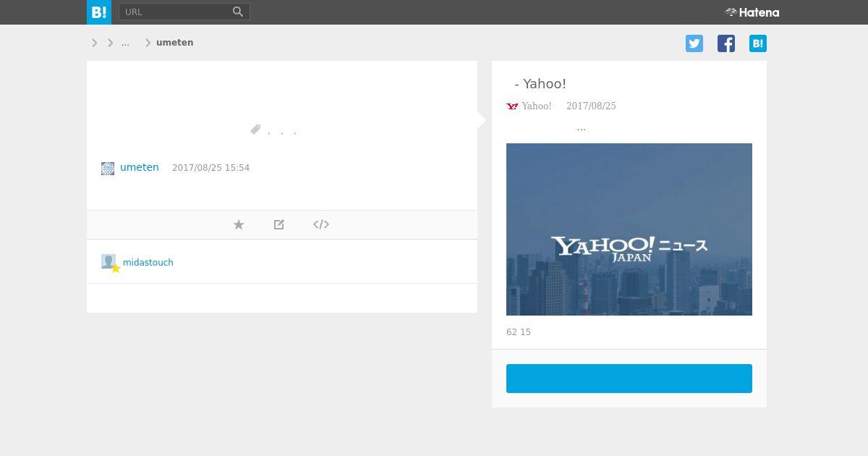
Task: Click the 2017/08/25 article date
Action: pos(591,106)
